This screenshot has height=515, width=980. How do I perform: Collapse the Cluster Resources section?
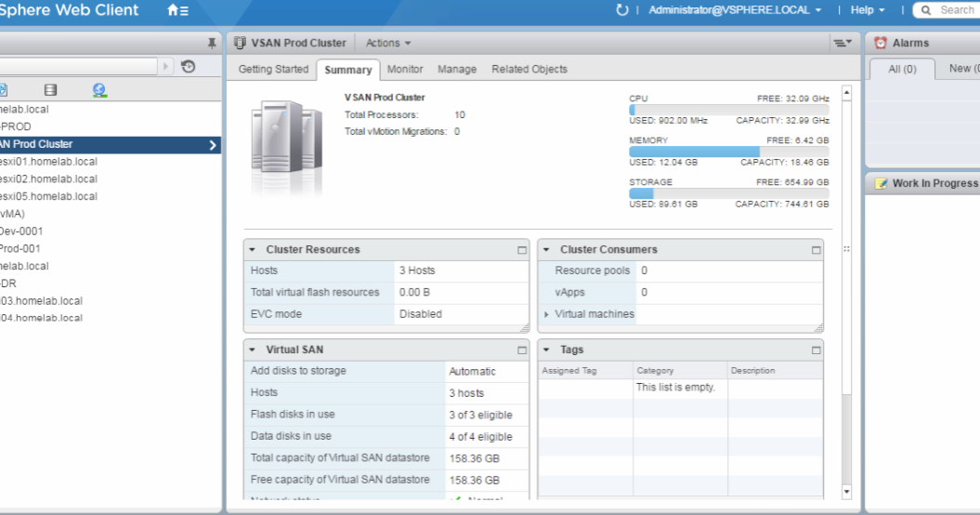click(x=253, y=250)
